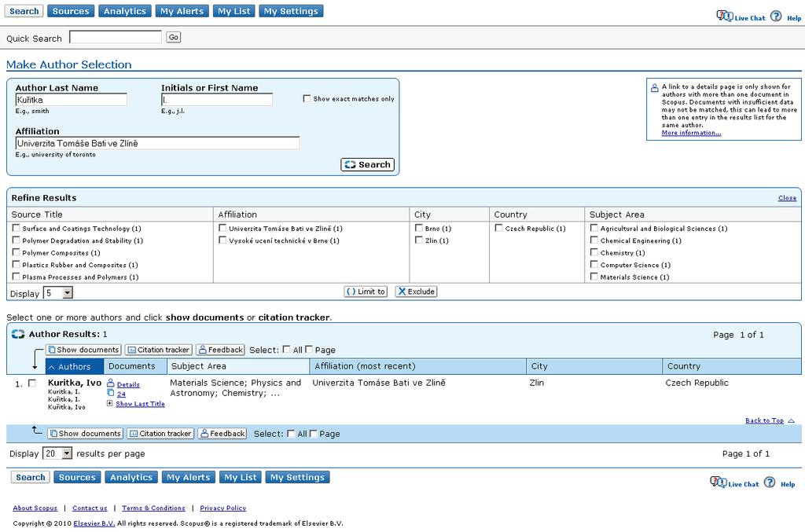Image resolution: width=805 pixels, height=532 pixels.
Task: Tick lower Select Page checkbox
Action: pos(313,434)
